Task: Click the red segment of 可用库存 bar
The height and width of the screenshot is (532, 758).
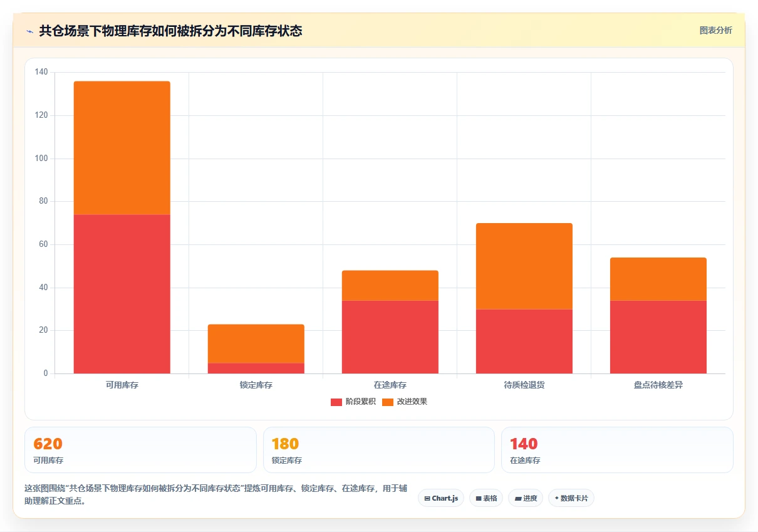Action: click(122, 294)
